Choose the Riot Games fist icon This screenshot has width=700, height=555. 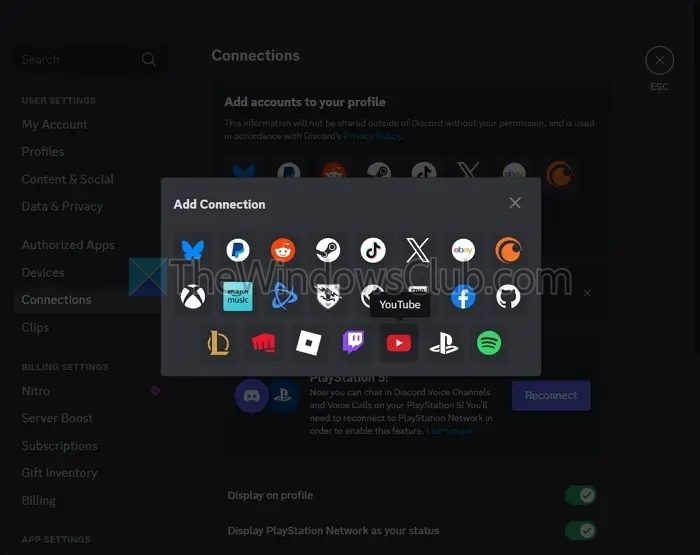(x=264, y=343)
